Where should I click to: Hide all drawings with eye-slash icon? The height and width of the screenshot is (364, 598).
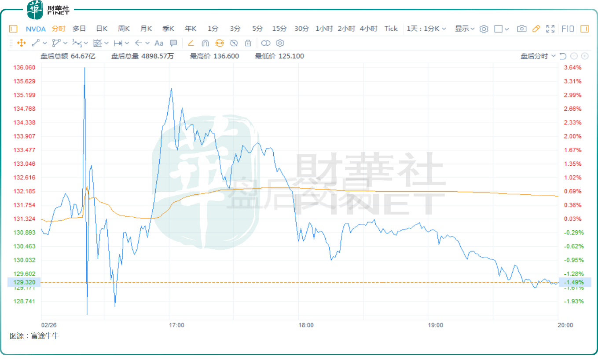[234, 43]
